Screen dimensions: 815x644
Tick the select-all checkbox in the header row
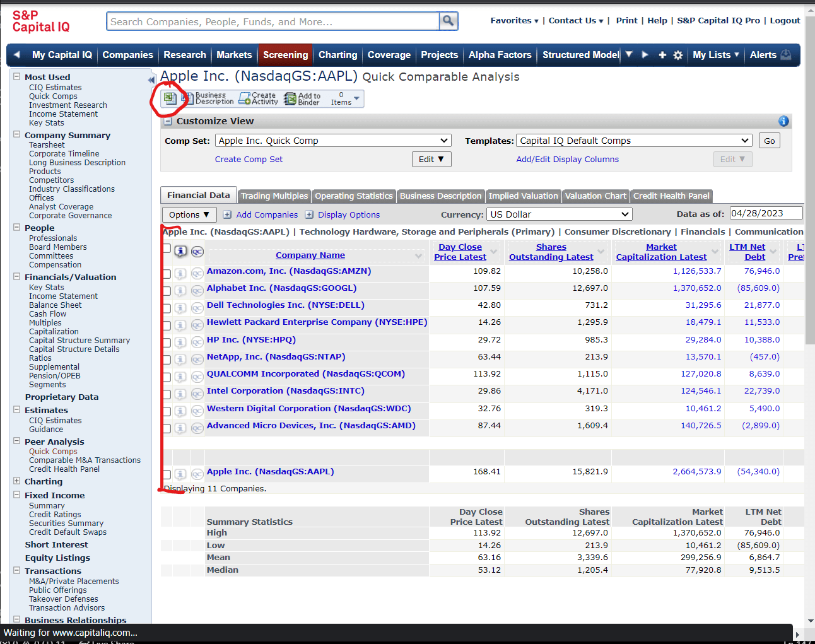[x=167, y=249]
